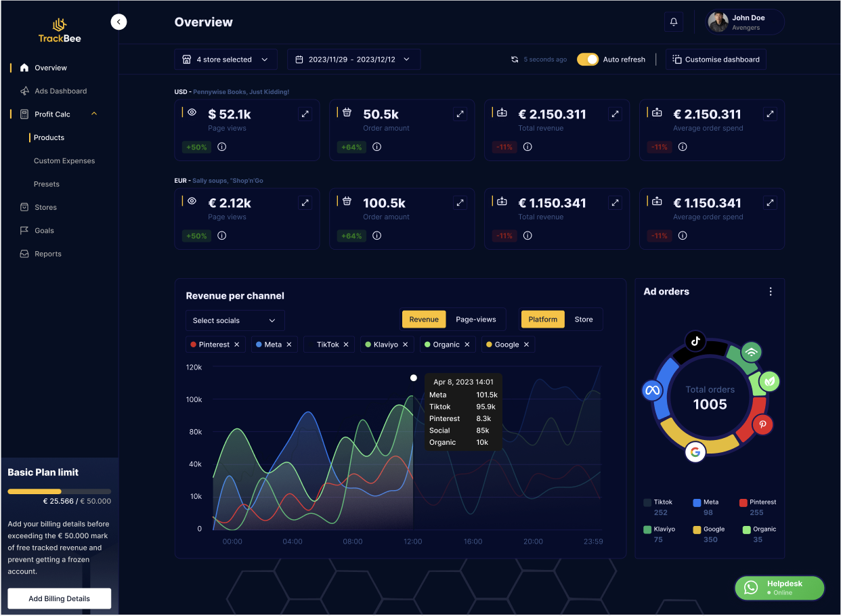Toggle Auto refresh off
This screenshot has height=616, width=841.
coord(587,59)
